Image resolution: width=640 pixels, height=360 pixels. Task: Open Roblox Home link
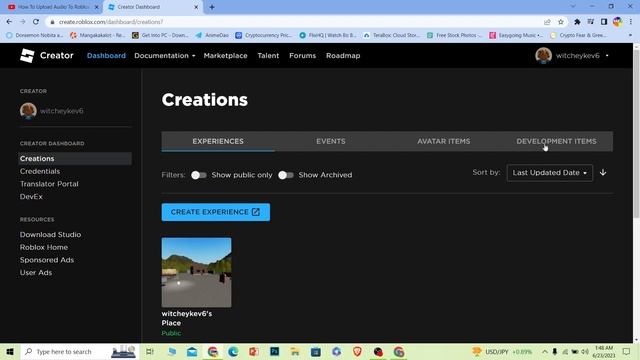coord(44,247)
